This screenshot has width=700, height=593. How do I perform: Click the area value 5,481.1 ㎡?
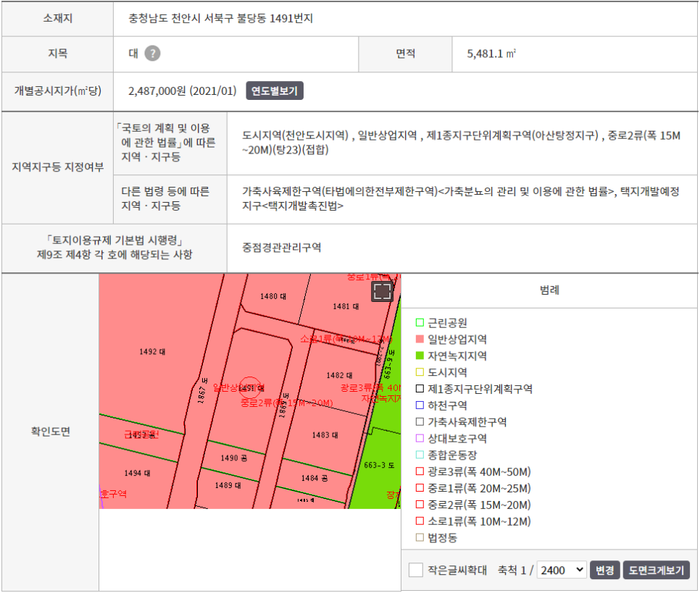tap(491, 54)
